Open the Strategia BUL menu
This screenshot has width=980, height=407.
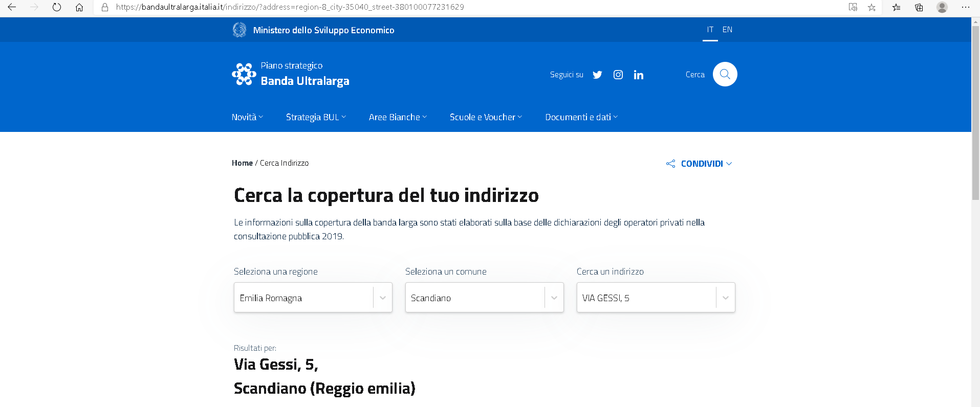(x=315, y=117)
